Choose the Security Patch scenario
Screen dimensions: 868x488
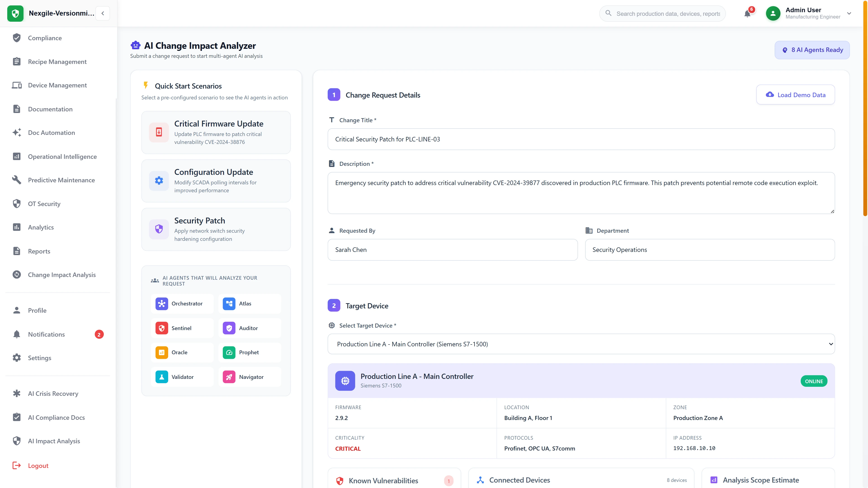[216, 229]
